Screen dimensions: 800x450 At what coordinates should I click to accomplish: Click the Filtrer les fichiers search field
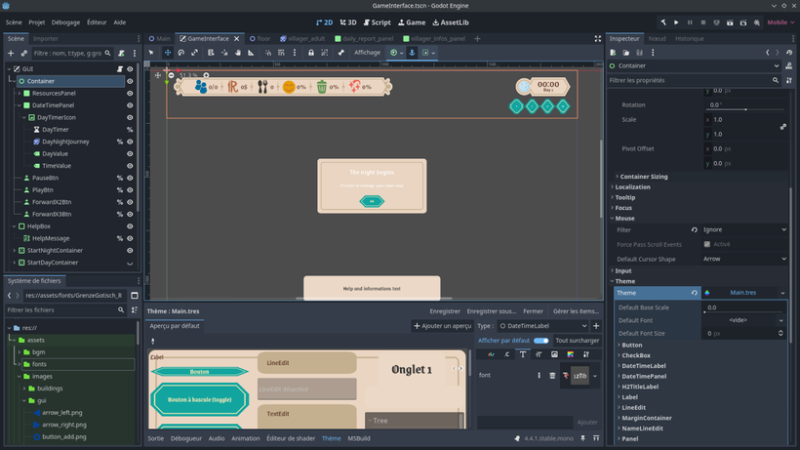(65, 310)
